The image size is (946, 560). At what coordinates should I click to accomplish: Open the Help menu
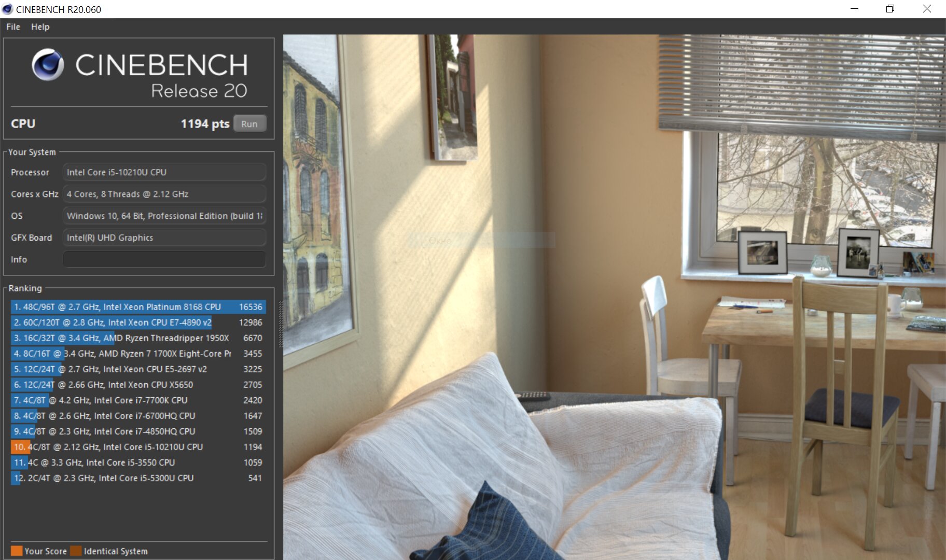coord(40,27)
